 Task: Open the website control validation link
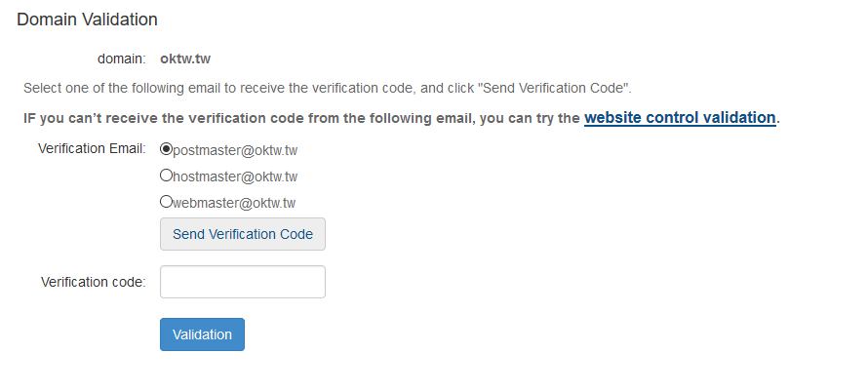(680, 118)
